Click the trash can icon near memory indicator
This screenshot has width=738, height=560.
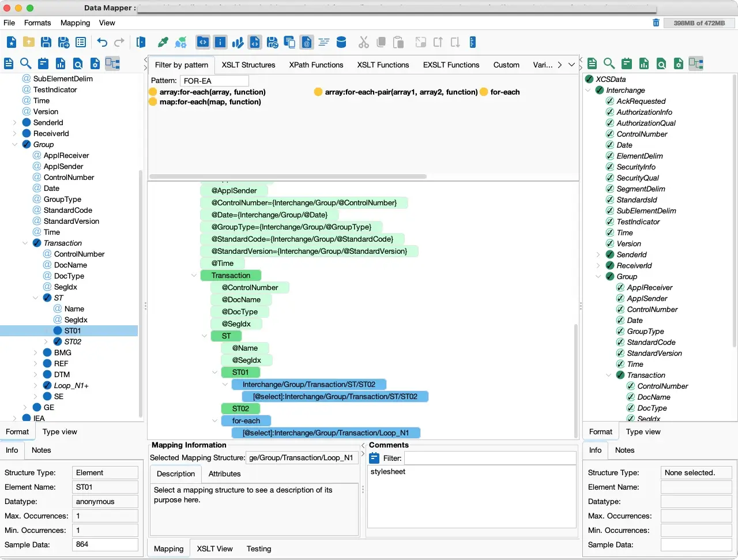click(x=656, y=22)
